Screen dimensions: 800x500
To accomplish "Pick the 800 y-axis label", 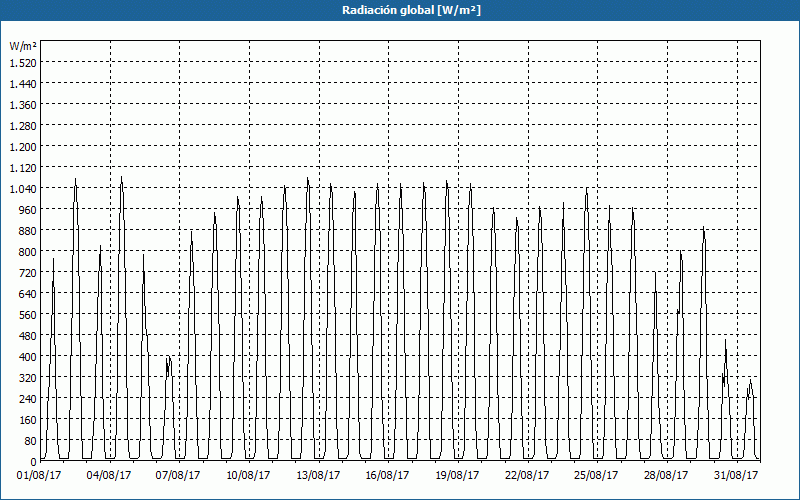I will [x=28, y=252].
